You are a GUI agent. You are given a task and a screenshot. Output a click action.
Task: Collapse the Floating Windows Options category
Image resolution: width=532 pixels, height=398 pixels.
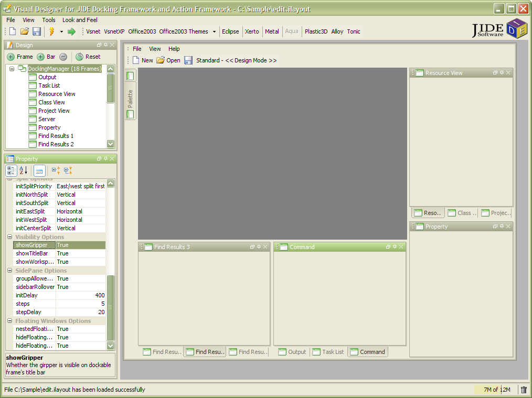click(x=10, y=321)
